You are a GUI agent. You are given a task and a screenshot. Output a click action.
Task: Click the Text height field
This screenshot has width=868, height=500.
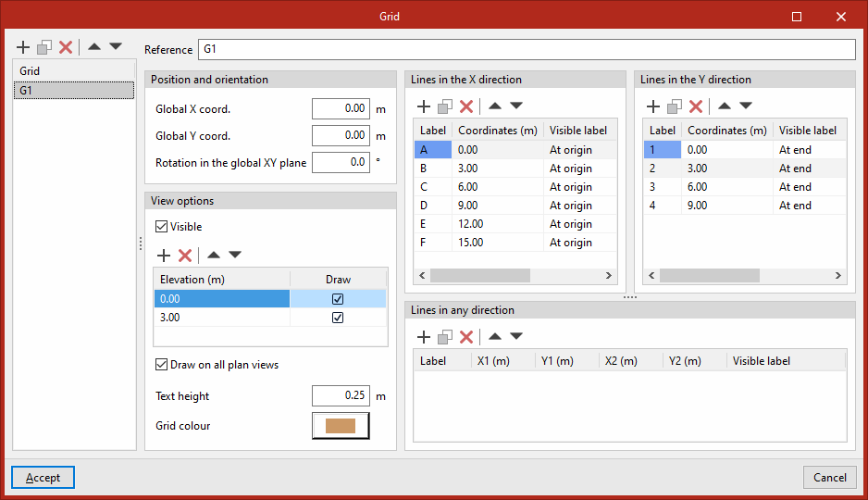point(341,395)
